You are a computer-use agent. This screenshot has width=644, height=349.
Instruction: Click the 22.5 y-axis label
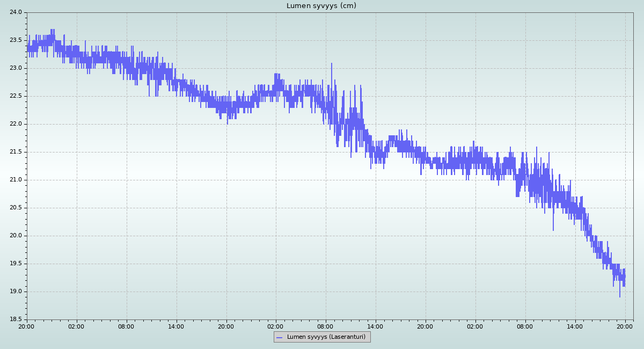pos(16,96)
